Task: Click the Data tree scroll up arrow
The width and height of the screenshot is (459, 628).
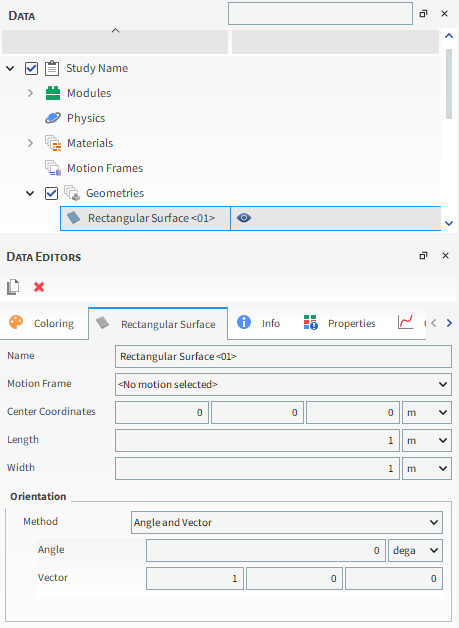Action: click(449, 36)
